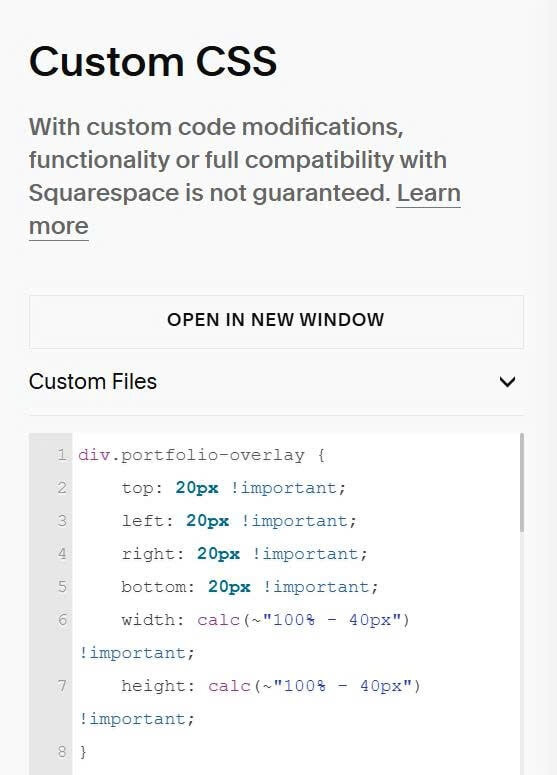The height and width of the screenshot is (775, 557).
Task: Expand the Custom Files section label
Action: pos(93,382)
